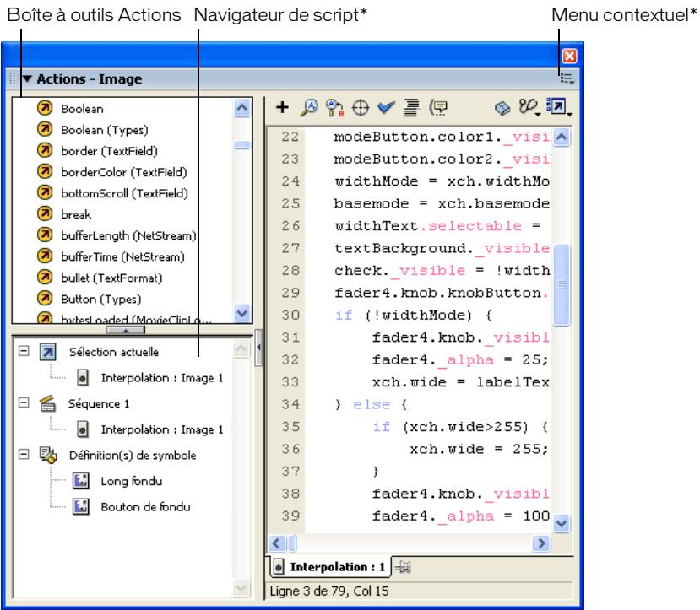Click toolbox scrollbar down arrow
The image size is (700, 610).
pyautogui.click(x=242, y=313)
